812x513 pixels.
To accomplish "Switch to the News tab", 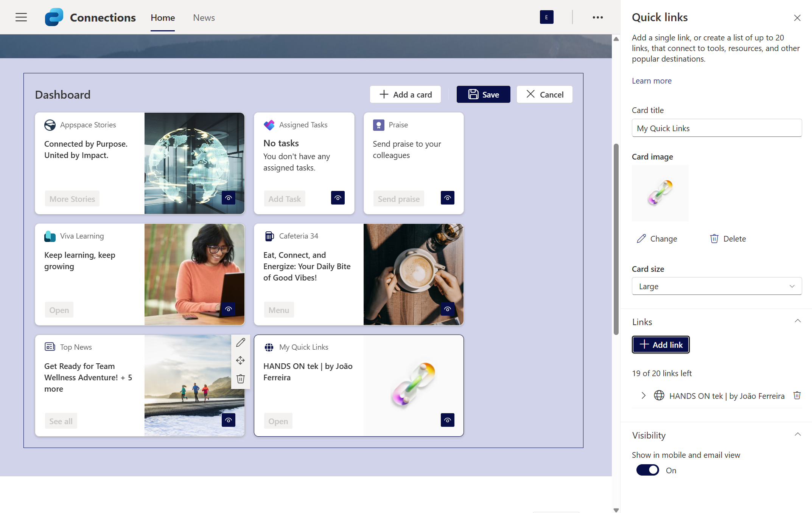I will pyautogui.click(x=204, y=18).
